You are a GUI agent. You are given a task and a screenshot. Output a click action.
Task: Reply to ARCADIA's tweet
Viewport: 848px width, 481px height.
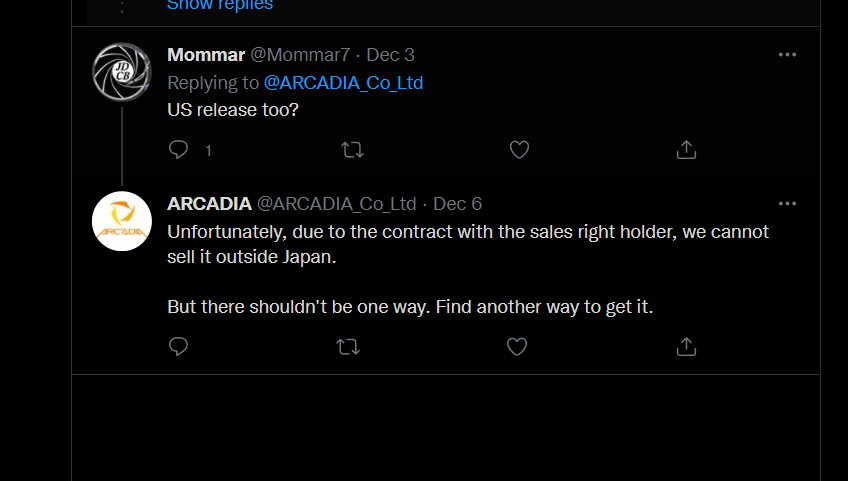(x=178, y=346)
